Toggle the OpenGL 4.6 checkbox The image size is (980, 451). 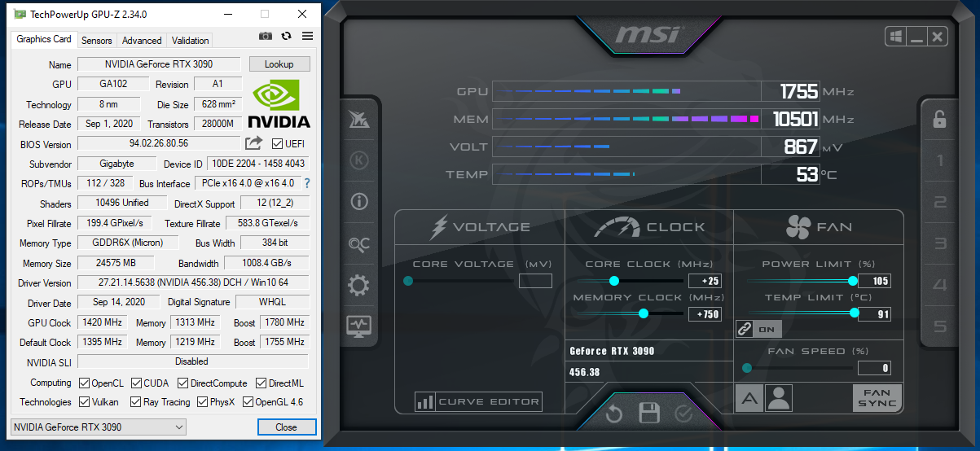tap(248, 402)
